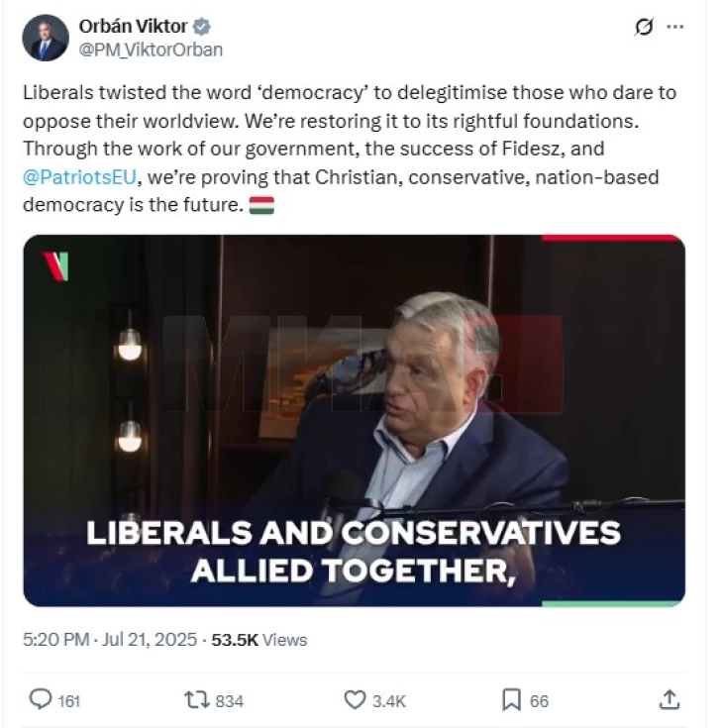Click the red-green logo on the video
The height and width of the screenshot is (728, 723).
pos(55,265)
